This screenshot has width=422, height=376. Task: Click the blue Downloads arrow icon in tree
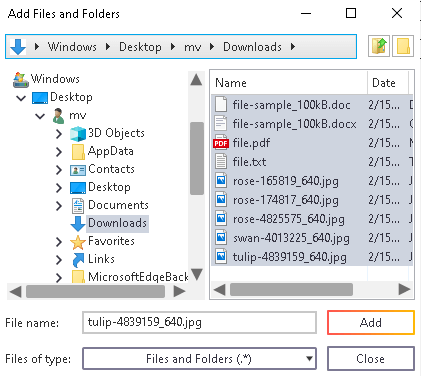(78, 223)
